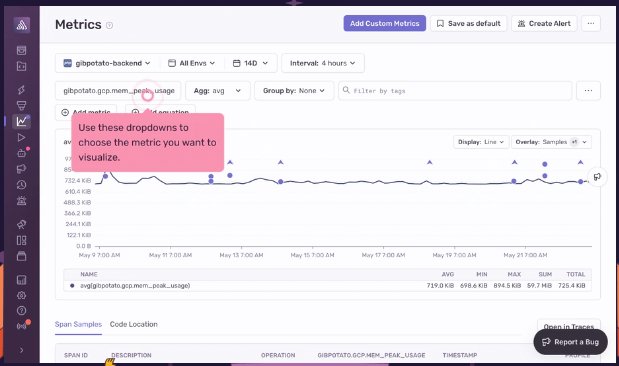
Task: Click the SPAN ID column header
Action: pyautogui.click(x=76, y=355)
